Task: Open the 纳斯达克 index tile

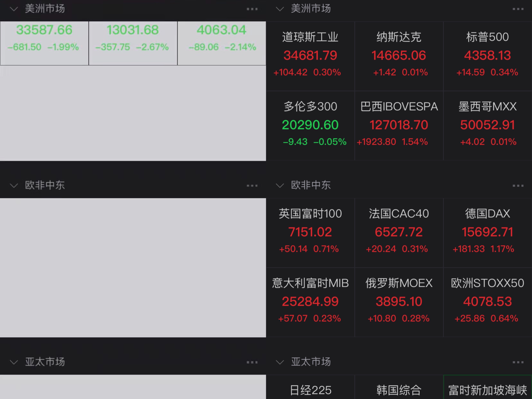Action: 399,56
